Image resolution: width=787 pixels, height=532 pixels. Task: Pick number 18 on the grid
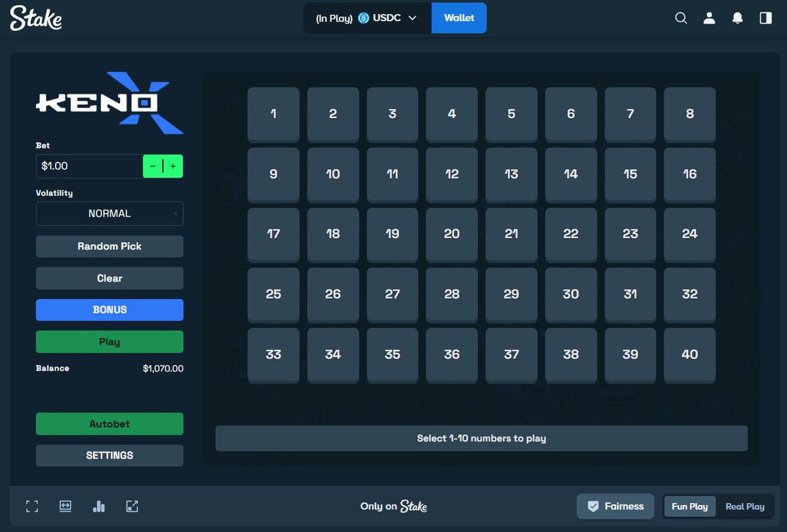coord(333,235)
